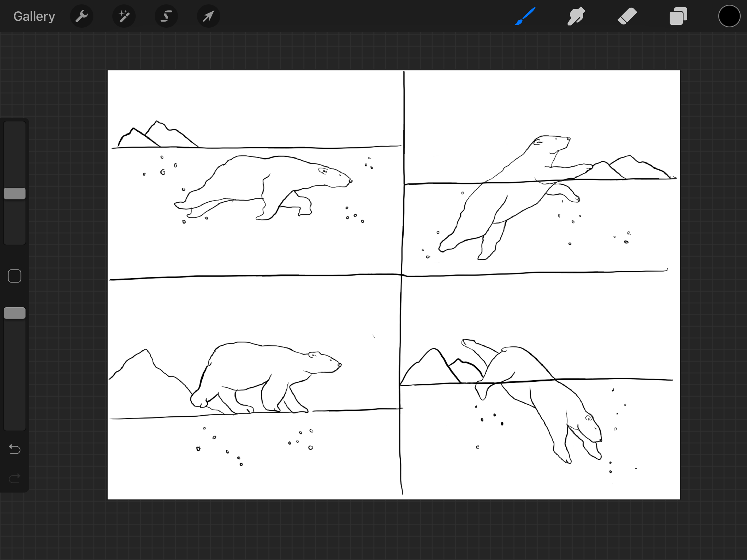The image size is (747, 560).
Task: Open the Actions wrench menu
Action: pyautogui.click(x=82, y=16)
